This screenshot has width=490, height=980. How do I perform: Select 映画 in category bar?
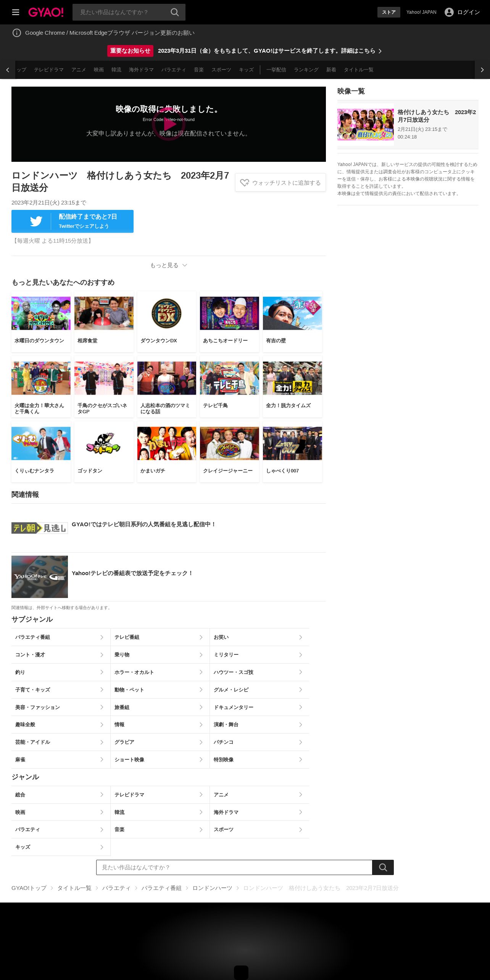[99, 70]
